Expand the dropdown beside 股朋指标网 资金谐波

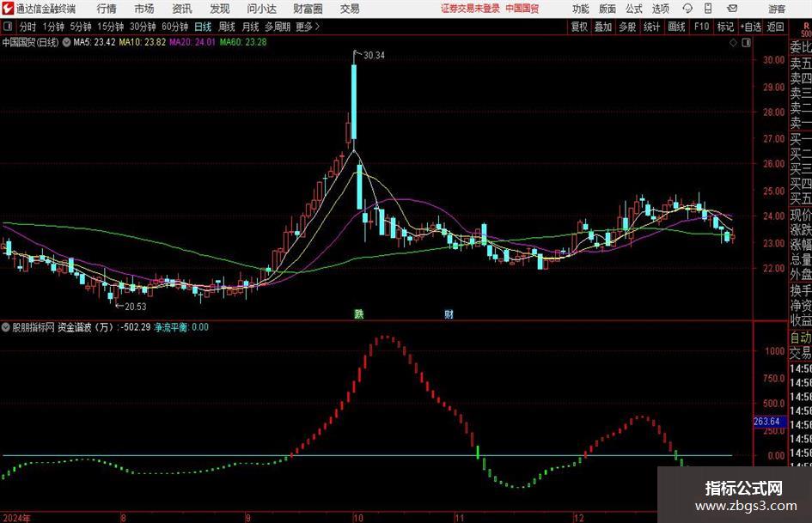(6, 327)
